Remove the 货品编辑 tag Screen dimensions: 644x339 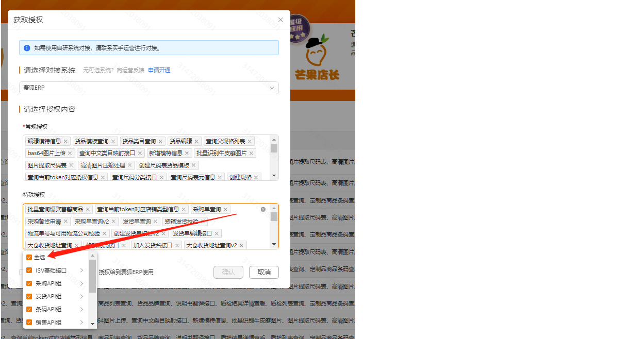tap(196, 141)
